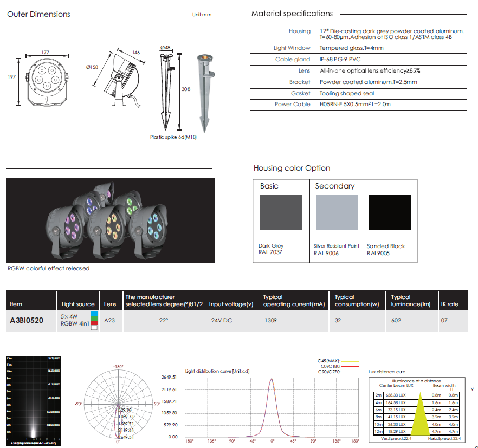Click the Outer Dimensions heading
Screen dimensions: 478x448
(38, 14)
